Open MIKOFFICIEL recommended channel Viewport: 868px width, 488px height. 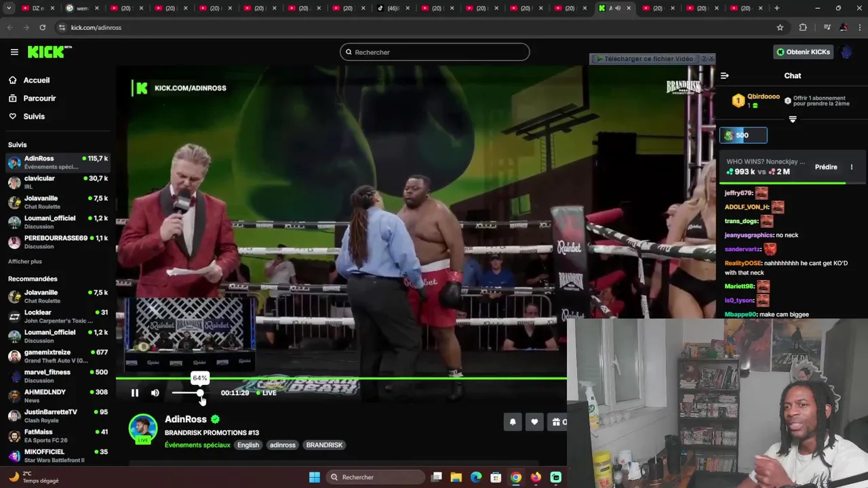tap(58, 455)
